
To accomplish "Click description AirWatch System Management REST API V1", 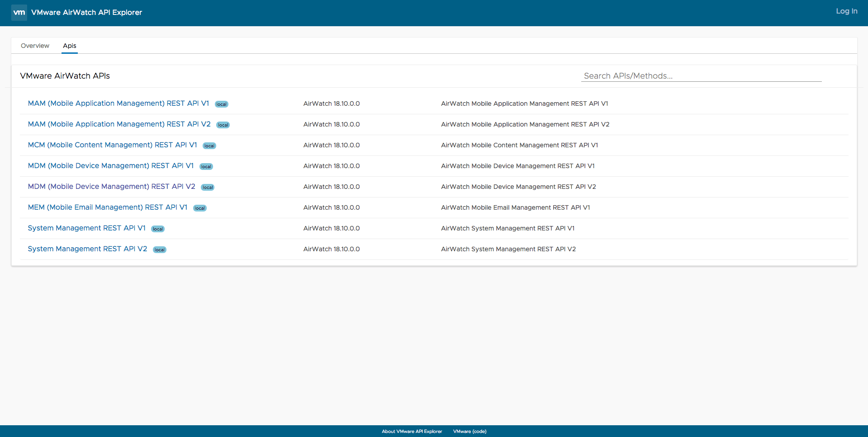I will (x=508, y=228).
